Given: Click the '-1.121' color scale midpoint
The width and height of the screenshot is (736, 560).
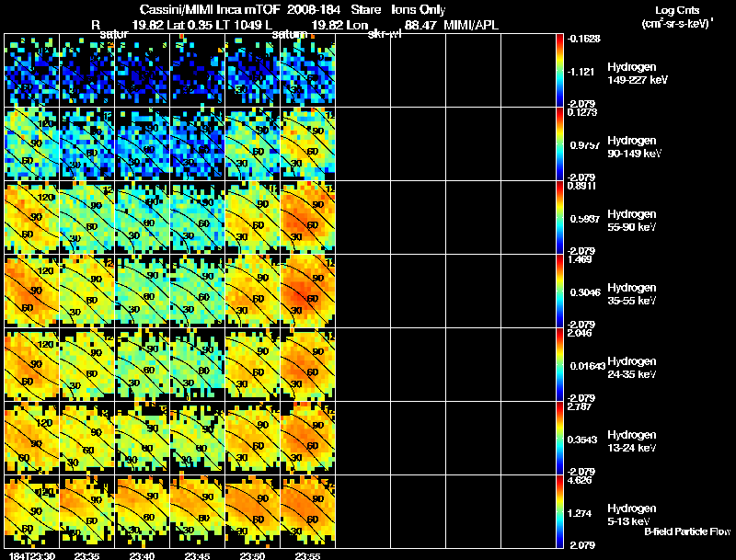Looking at the screenshot, I should click(581, 72).
